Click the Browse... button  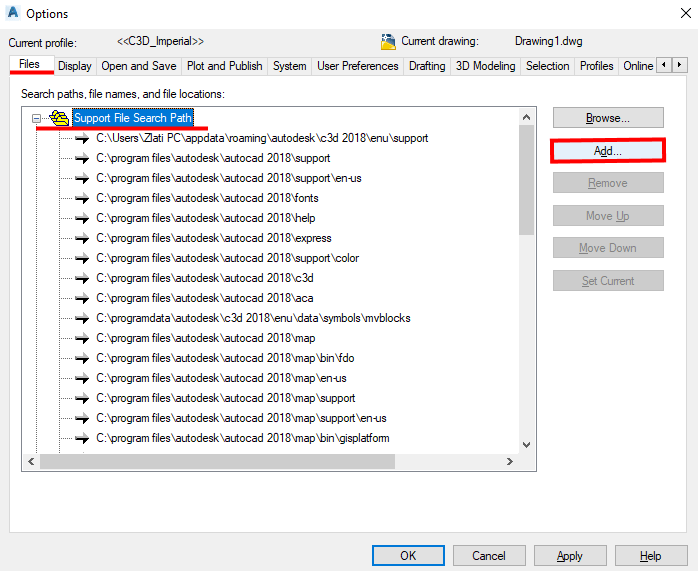click(x=608, y=118)
